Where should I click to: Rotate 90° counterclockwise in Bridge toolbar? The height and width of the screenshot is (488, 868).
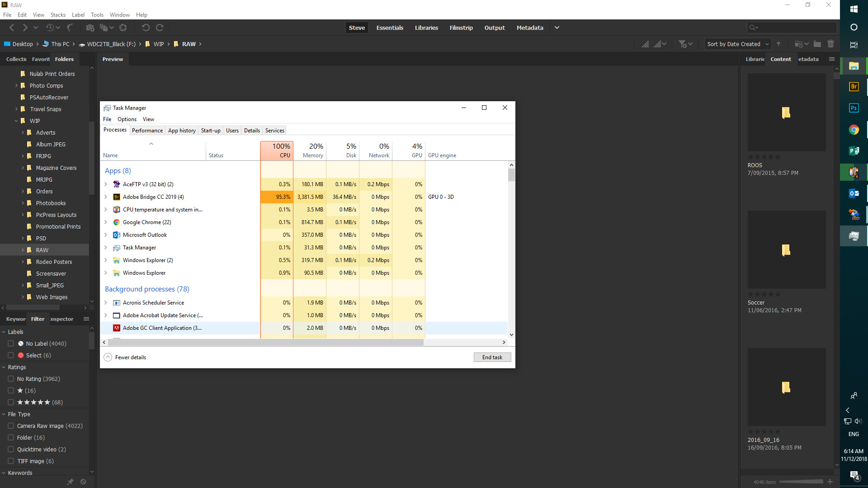[146, 28]
